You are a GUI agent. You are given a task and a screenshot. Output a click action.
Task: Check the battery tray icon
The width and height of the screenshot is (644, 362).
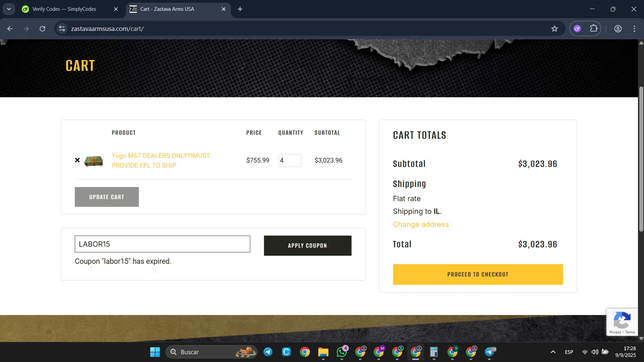605,352
